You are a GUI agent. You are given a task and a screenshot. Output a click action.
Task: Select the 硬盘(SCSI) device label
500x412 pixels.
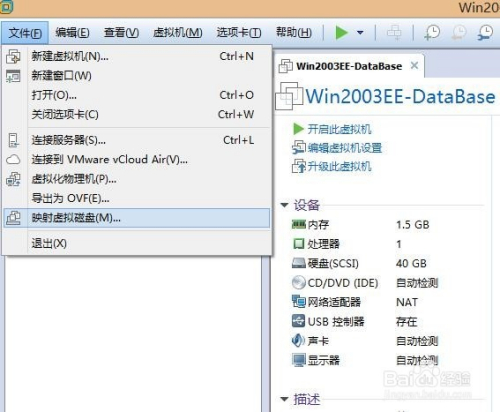(333, 263)
